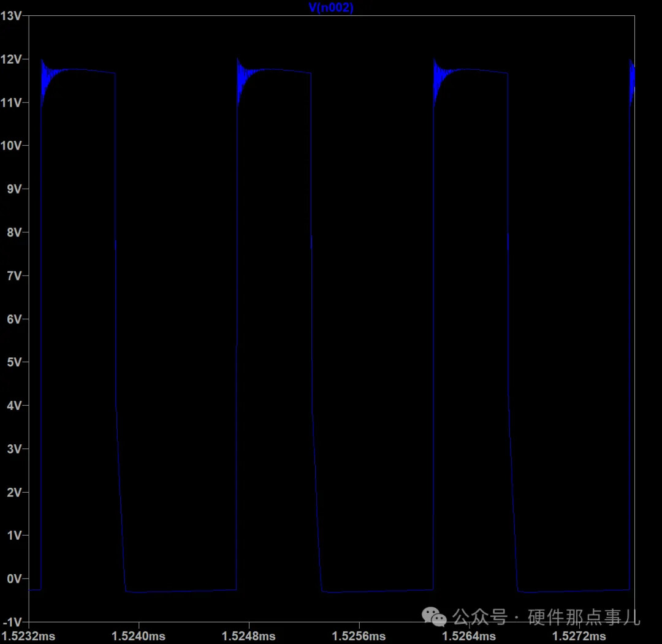Image resolution: width=662 pixels, height=644 pixels.
Task: Click the 2V tick label on the y-axis
Action: tap(13, 492)
